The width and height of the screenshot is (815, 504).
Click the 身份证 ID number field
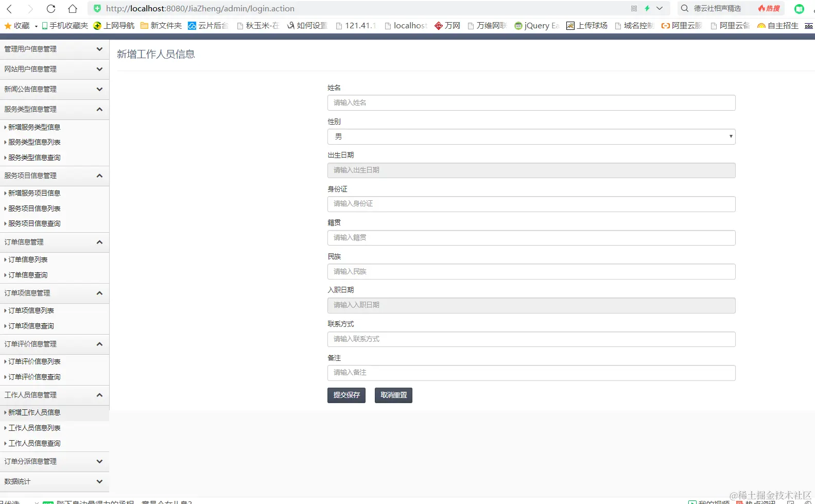[531, 204]
